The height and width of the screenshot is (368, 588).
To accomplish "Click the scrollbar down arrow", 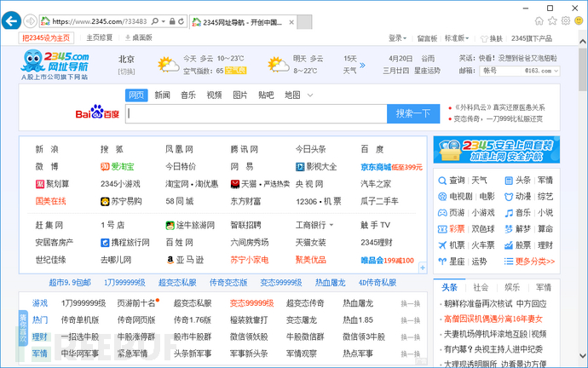I will (x=582, y=355).
